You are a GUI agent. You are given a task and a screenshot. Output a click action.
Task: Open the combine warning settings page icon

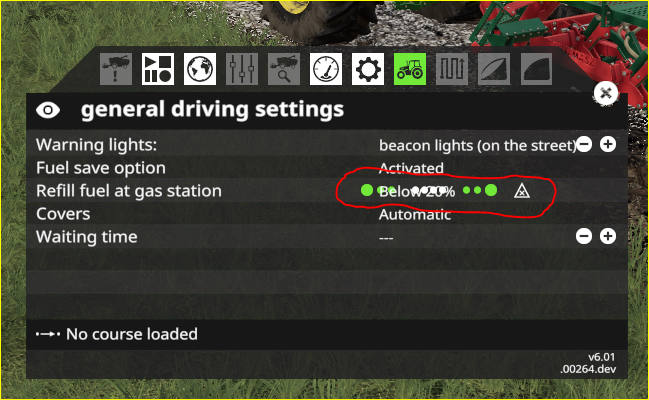point(116,69)
